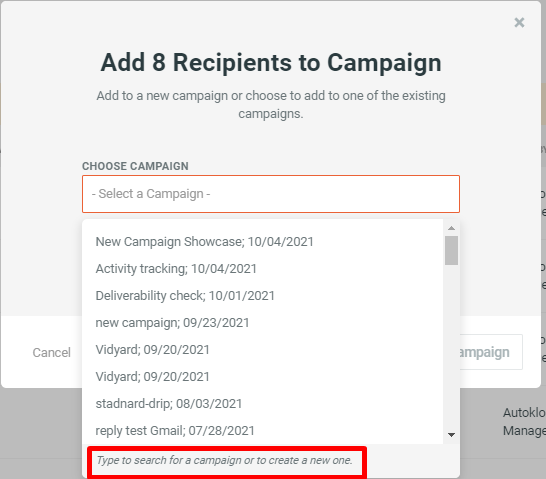The height and width of the screenshot is (479, 546).
Task: Close the Add Recipients dialog
Action: point(519,23)
